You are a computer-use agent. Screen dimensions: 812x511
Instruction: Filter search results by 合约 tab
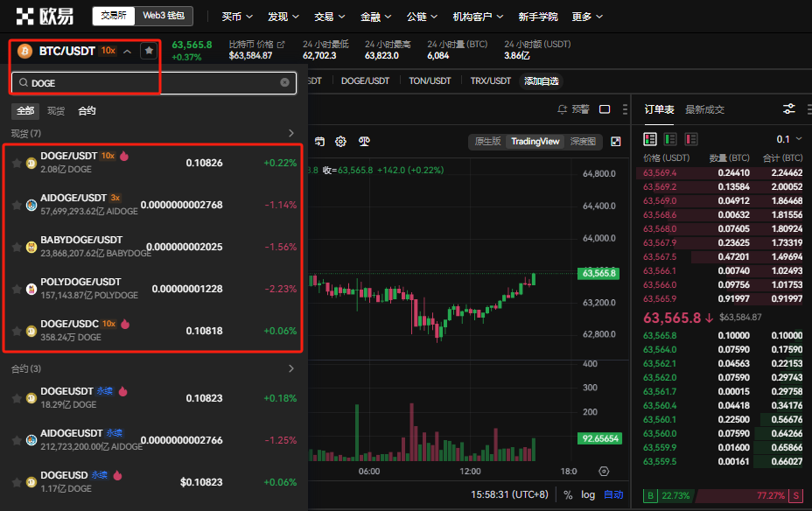(x=87, y=111)
